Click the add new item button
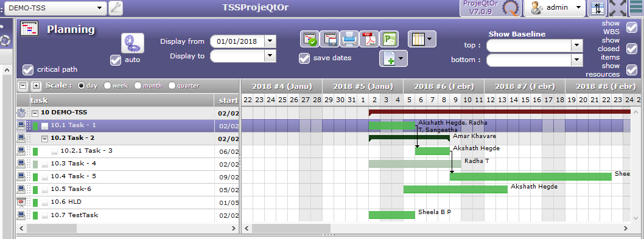The height and width of the screenshot is (239, 644). [393, 59]
